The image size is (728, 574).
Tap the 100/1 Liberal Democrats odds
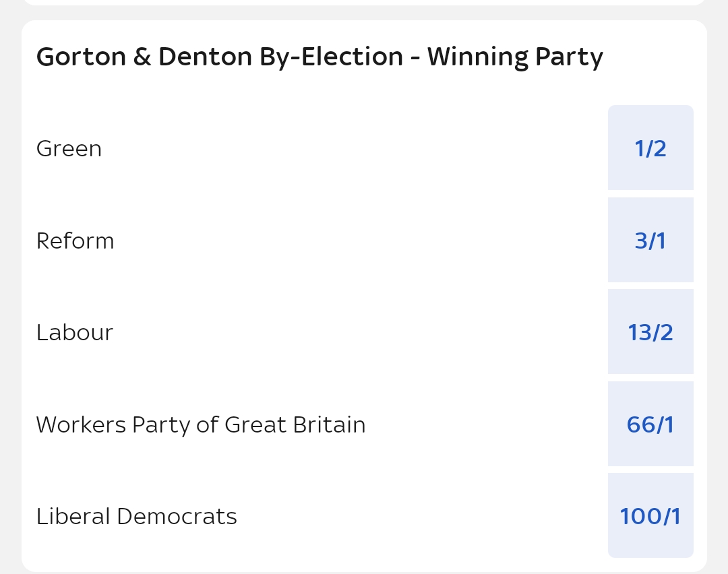(650, 516)
